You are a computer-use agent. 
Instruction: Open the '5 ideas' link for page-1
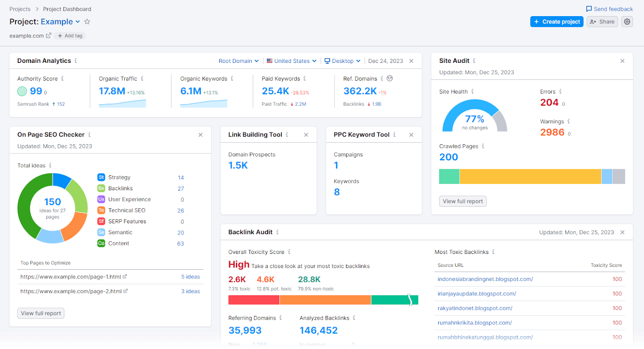tap(190, 277)
